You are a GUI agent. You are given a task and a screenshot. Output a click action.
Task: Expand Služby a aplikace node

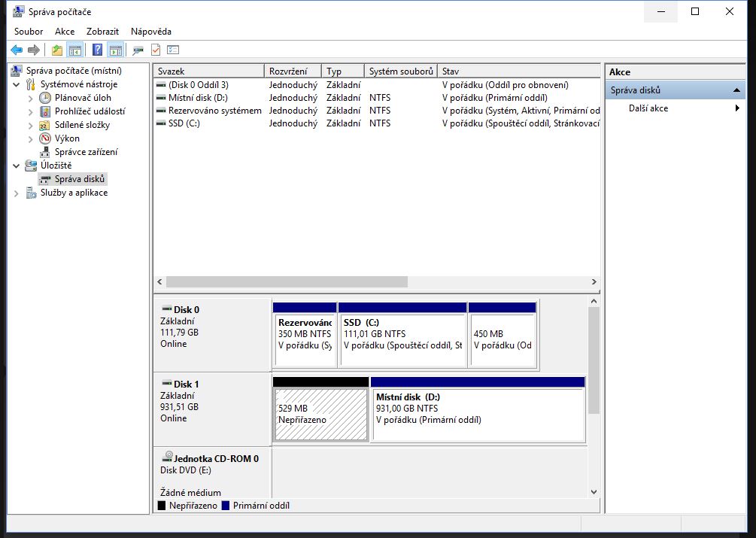17,193
